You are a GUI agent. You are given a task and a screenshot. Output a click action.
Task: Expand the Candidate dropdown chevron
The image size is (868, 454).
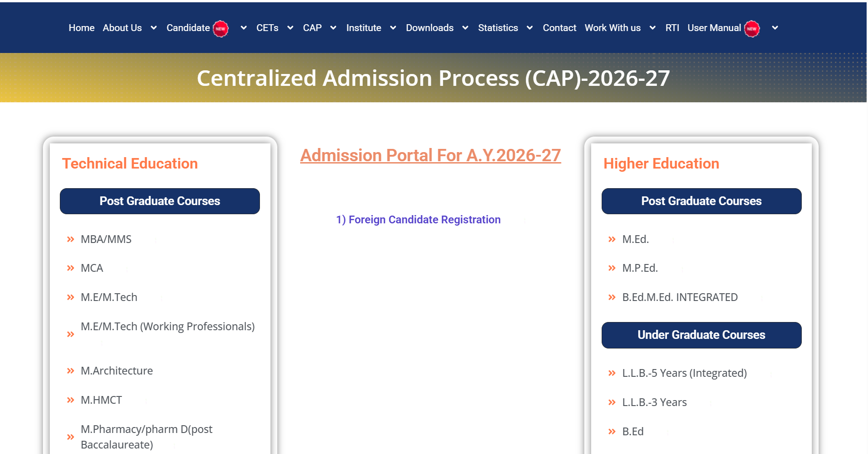point(244,28)
